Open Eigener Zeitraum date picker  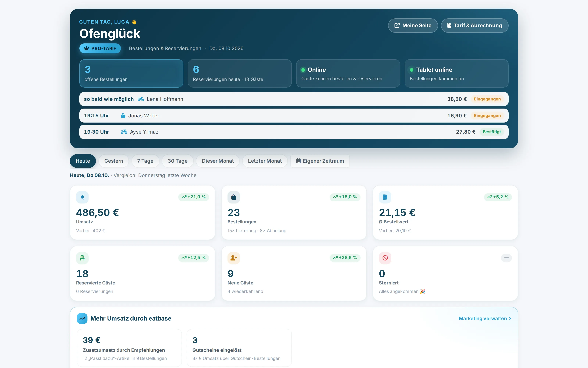pos(320,161)
